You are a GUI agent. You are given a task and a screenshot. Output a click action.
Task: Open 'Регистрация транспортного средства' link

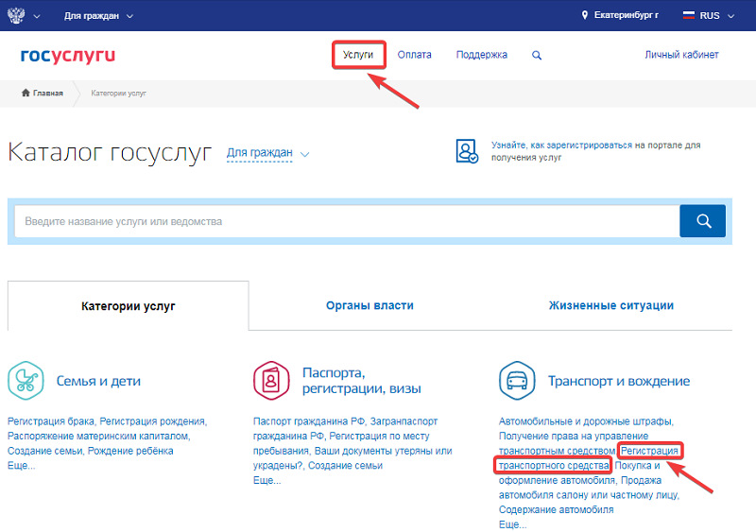pyautogui.click(x=589, y=458)
